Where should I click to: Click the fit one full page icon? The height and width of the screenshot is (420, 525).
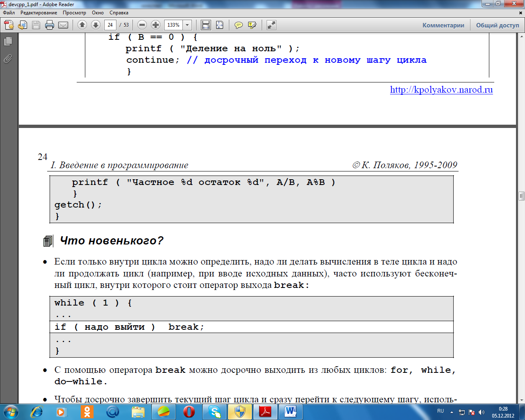pyautogui.click(x=219, y=25)
